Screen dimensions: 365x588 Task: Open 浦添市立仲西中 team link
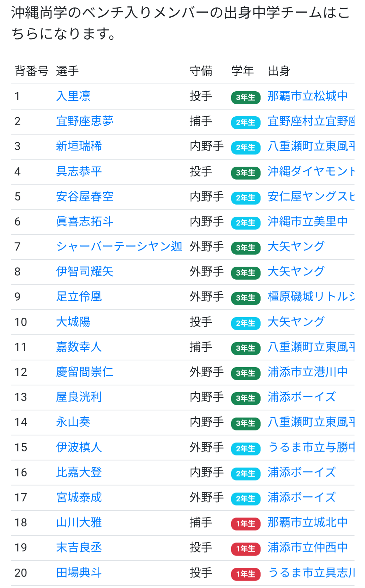click(308, 548)
